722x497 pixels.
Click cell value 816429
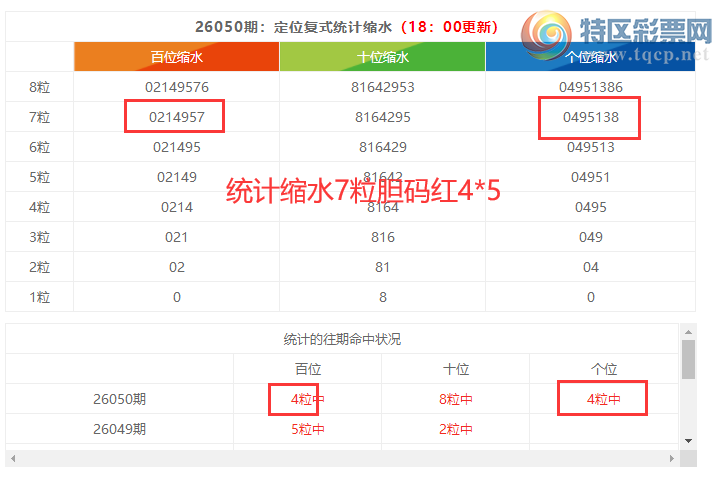tap(383, 147)
